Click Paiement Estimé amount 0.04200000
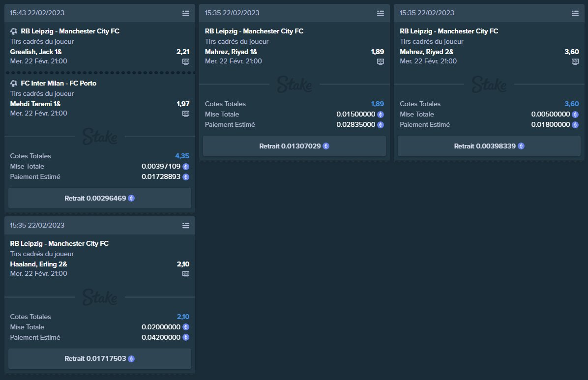The height and width of the screenshot is (380, 588). click(x=161, y=337)
